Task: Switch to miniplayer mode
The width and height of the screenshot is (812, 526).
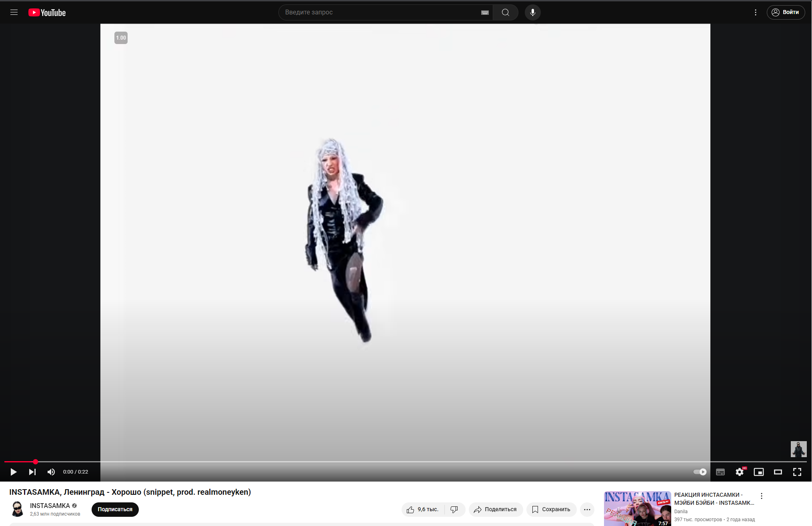Action: 759,472
